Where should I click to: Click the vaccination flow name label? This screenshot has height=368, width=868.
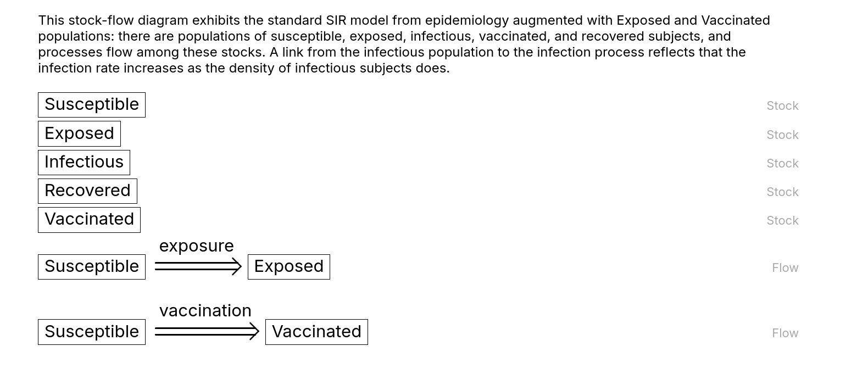[205, 310]
